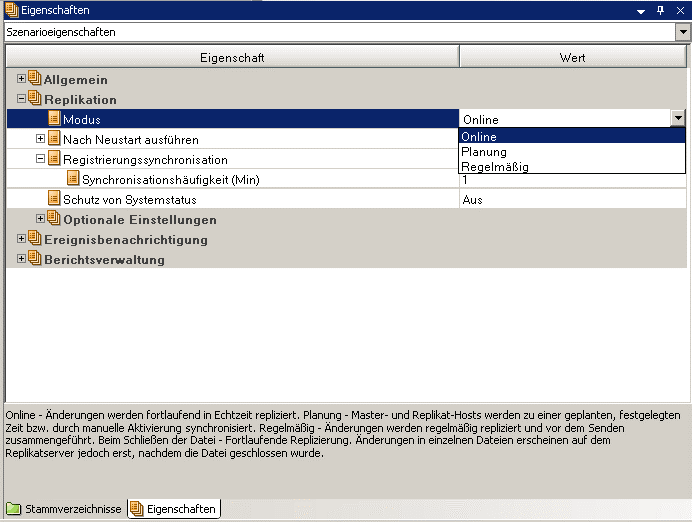Switch to the Stammverzeichnisse tab
The image size is (692, 522).
[64, 509]
